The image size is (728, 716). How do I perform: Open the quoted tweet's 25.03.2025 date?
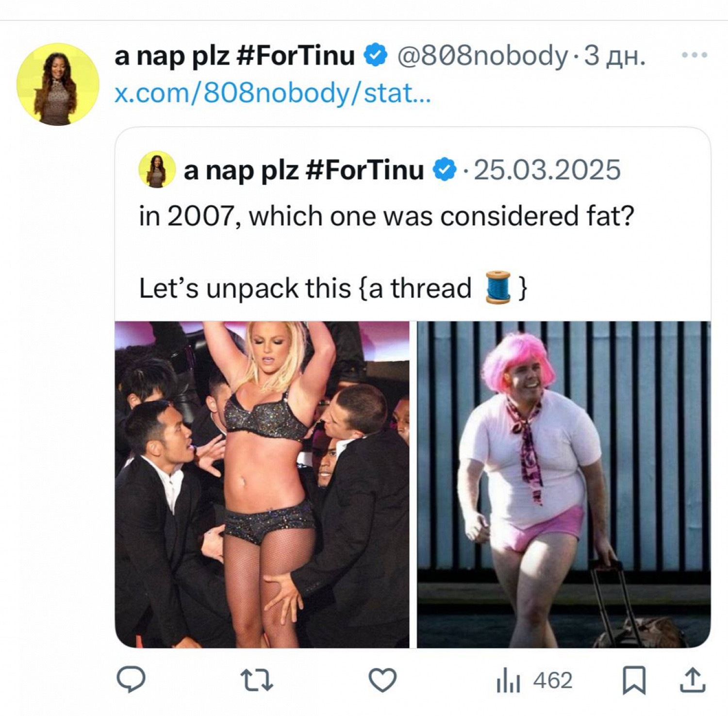click(547, 170)
